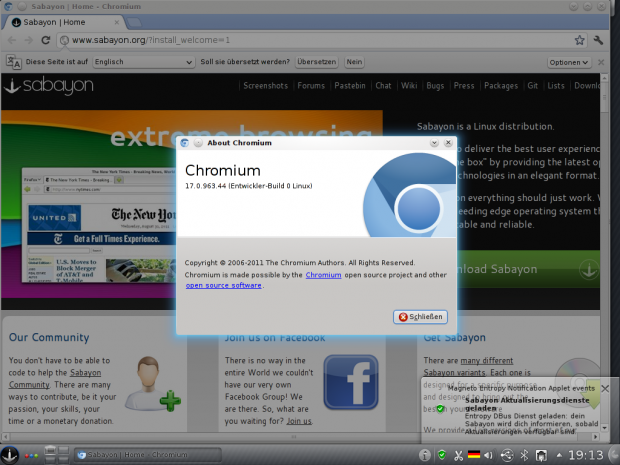Reload the Sabayon page
Screen dimensions: 620x465
pos(46,40)
